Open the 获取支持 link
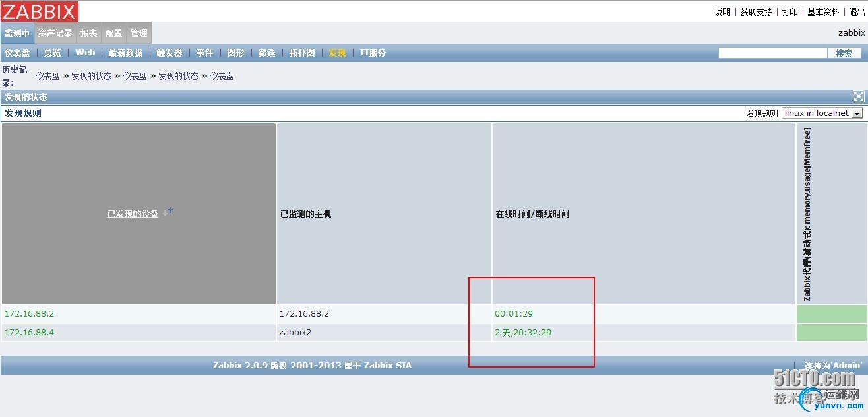The image size is (868, 417). point(756,12)
